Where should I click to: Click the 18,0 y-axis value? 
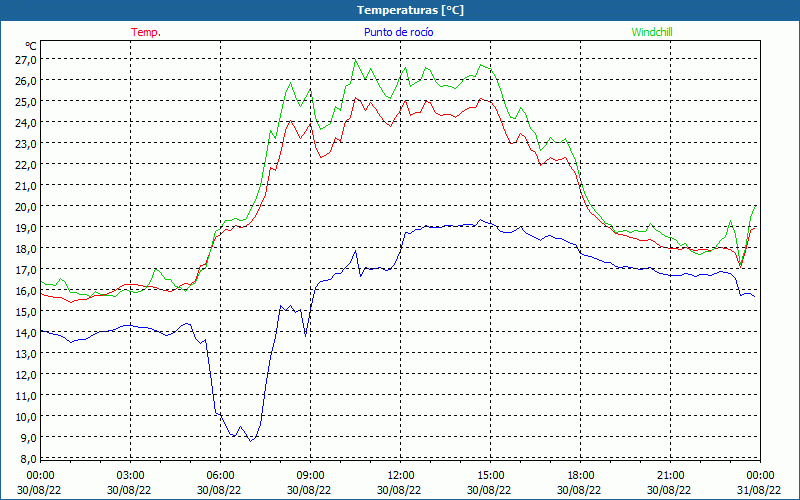pos(26,248)
